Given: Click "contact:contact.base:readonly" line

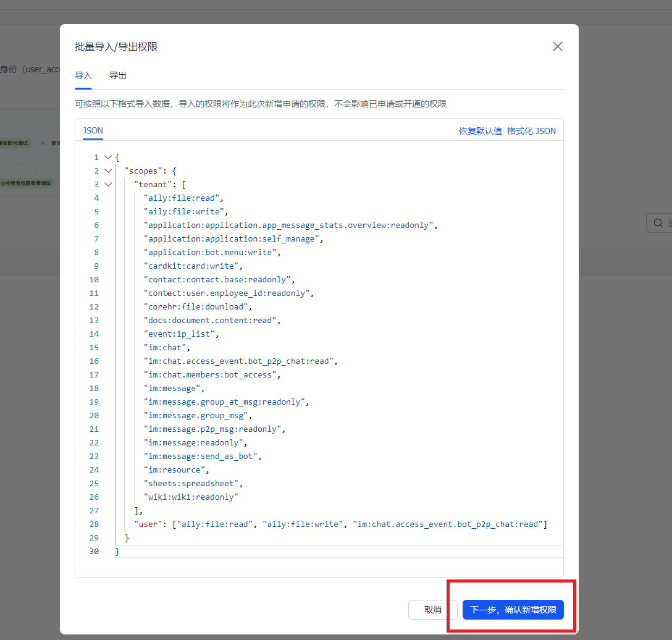Looking at the screenshot, I should (x=219, y=279).
